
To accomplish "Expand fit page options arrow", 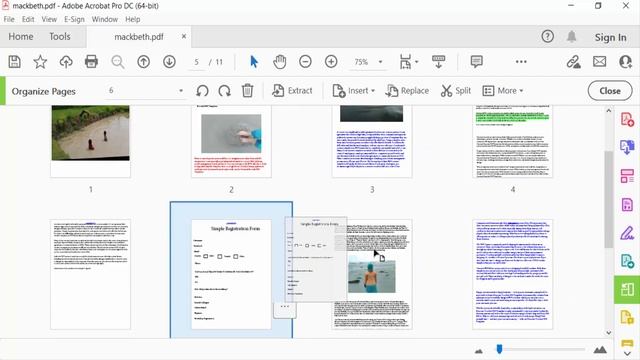I will [x=416, y=62].
